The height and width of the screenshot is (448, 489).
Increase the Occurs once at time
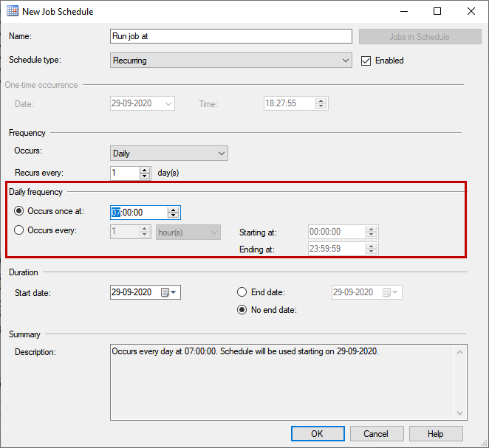pos(173,210)
